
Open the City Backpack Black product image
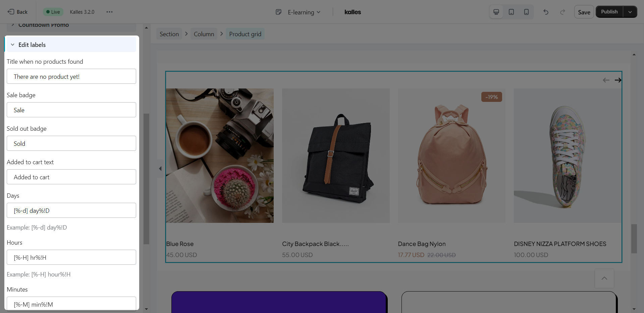pos(336,156)
